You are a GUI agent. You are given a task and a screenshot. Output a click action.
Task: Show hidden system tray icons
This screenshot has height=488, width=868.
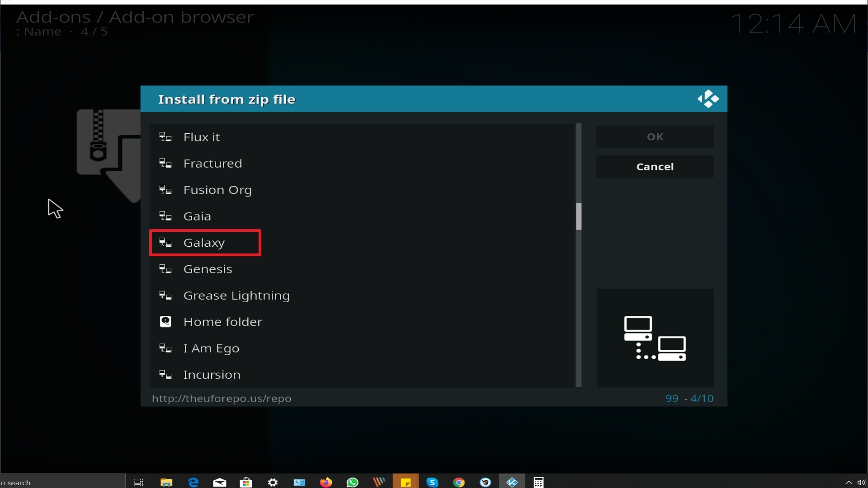click(x=849, y=482)
